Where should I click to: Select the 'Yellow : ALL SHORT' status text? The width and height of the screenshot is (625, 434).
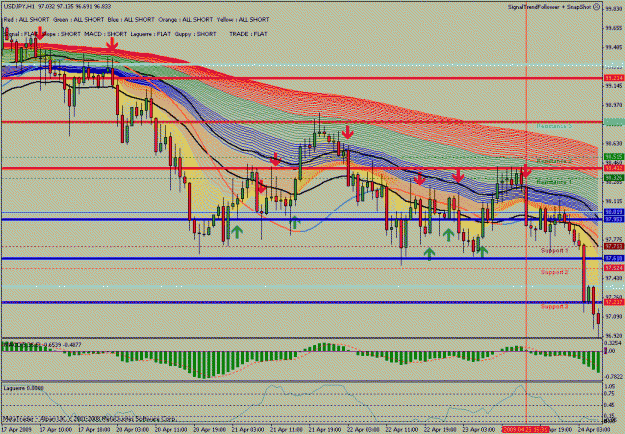243,20
